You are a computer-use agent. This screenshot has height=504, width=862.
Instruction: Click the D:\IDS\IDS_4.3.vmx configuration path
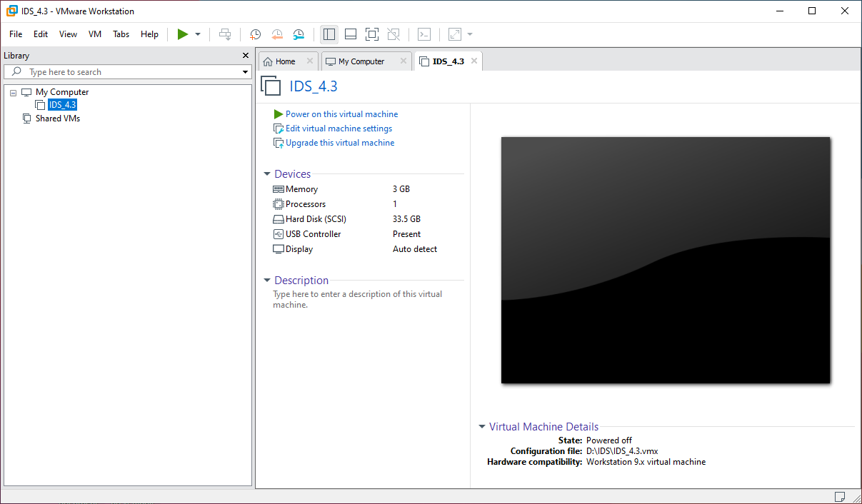[622, 451]
